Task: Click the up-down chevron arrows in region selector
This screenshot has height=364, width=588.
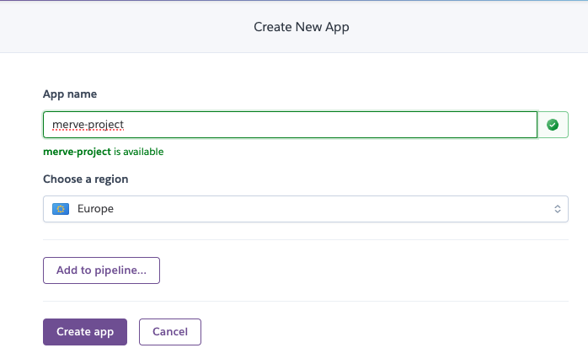Action: tap(557, 209)
